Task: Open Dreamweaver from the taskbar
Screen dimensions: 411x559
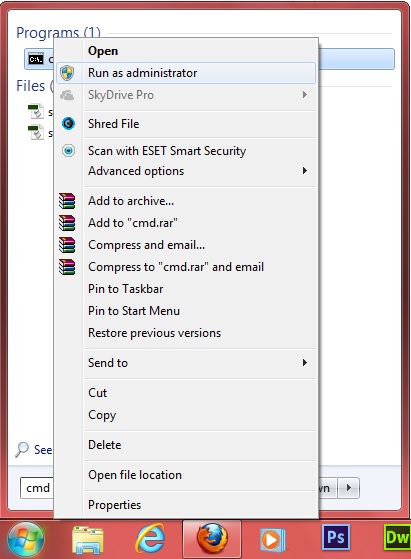Action: [x=397, y=537]
